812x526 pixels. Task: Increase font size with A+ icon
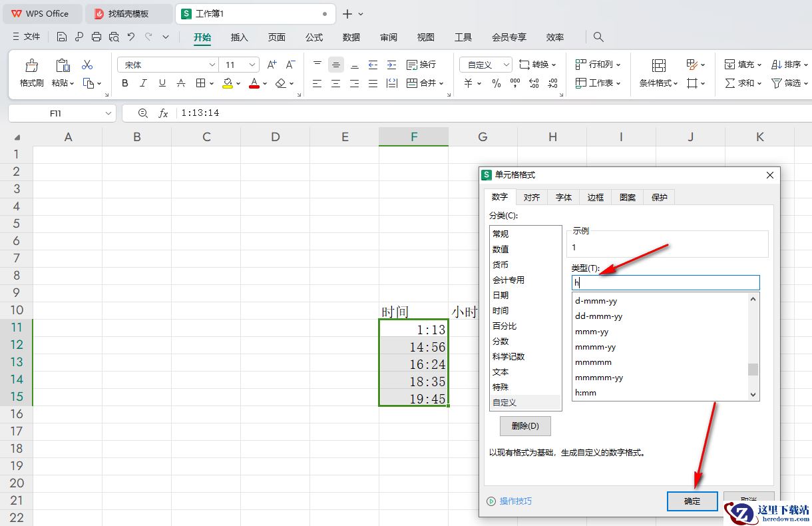coord(272,65)
